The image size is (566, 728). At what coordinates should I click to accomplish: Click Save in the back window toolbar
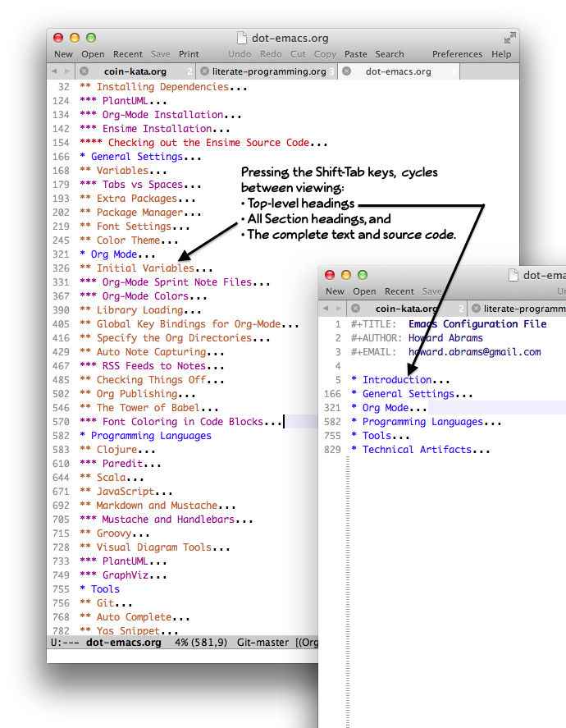click(x=161, y=54)
